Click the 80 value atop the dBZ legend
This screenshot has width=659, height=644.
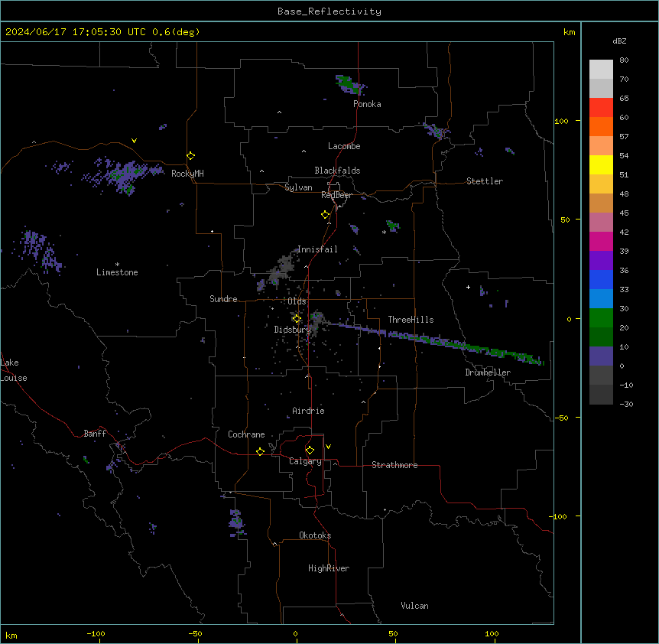point(624,60)
